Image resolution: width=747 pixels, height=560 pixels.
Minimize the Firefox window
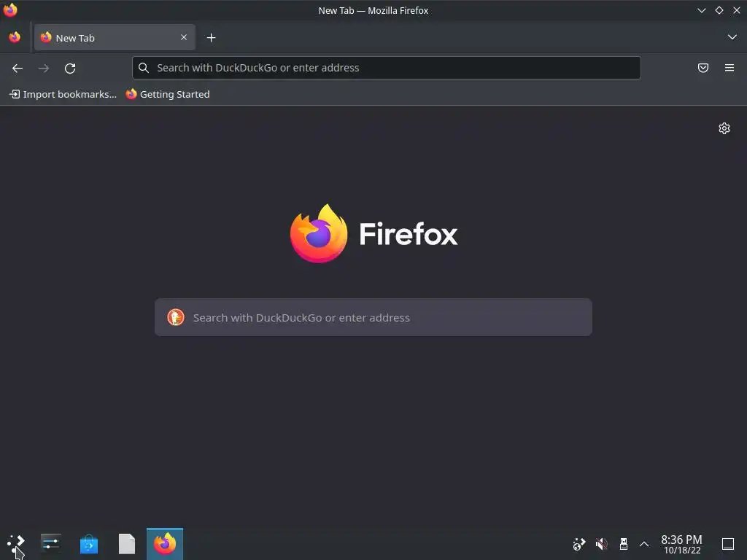(x=701, y=10)
